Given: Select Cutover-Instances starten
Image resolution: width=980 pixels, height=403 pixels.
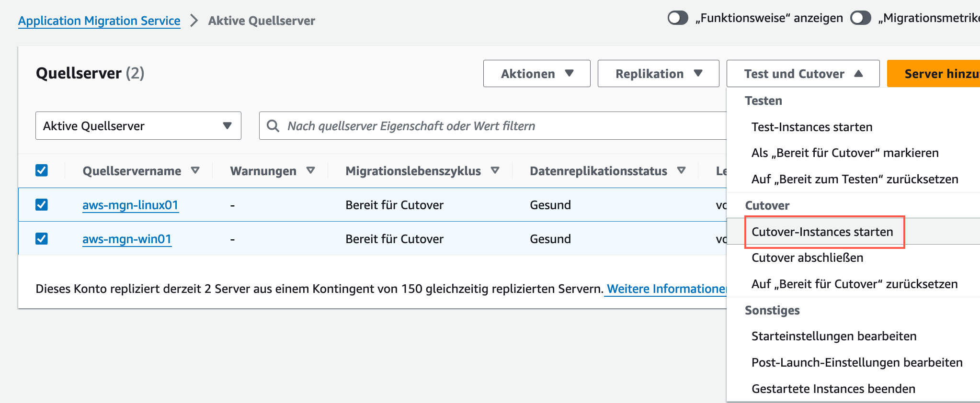Looking at the screenshot, I should tap(822, 232).
